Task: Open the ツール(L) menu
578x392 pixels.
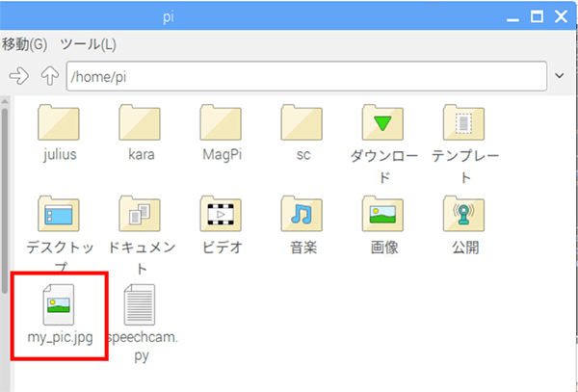Action: (88, 44)
